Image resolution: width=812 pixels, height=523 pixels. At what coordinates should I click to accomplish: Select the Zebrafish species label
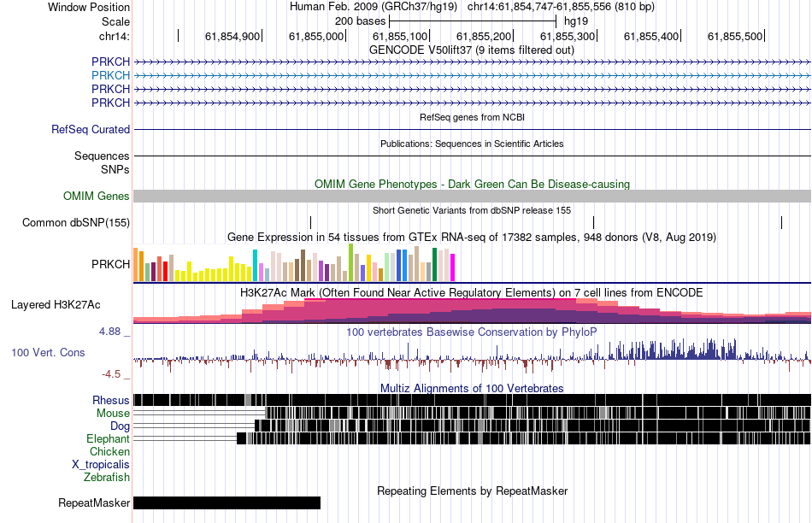tap(107, 477)
